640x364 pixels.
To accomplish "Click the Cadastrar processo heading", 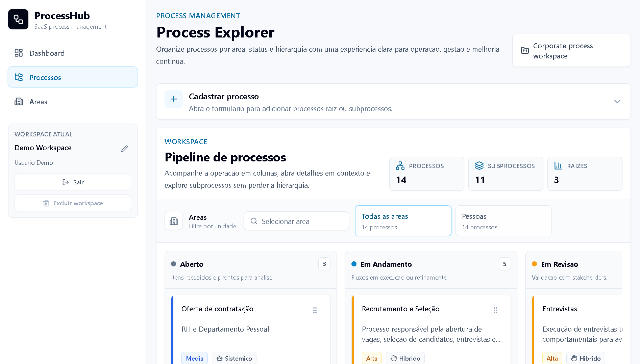I will coord(224,97).
